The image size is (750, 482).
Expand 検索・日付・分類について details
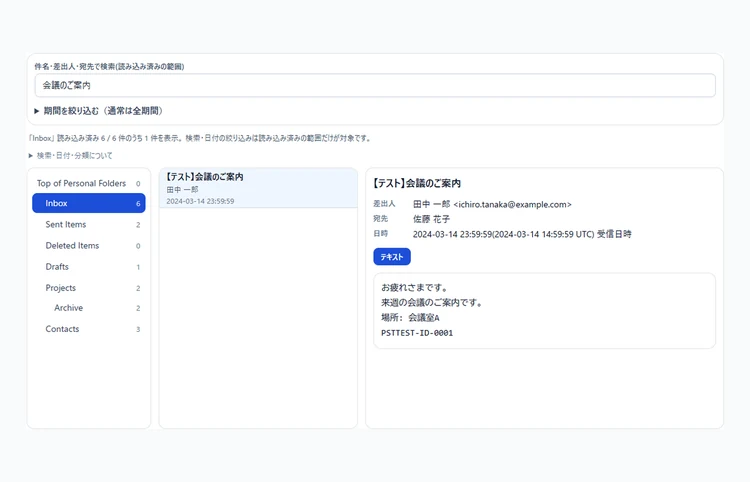pos(70,155)
